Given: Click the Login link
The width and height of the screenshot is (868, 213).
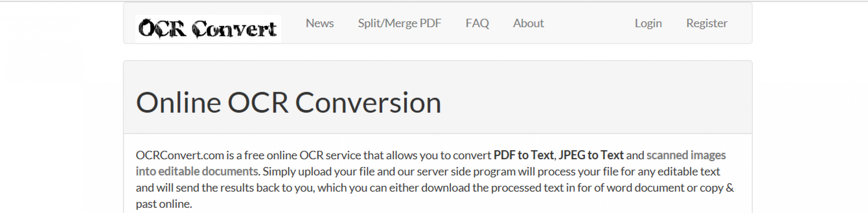Looking at the screenshot, I should click(x=648, y=23).
